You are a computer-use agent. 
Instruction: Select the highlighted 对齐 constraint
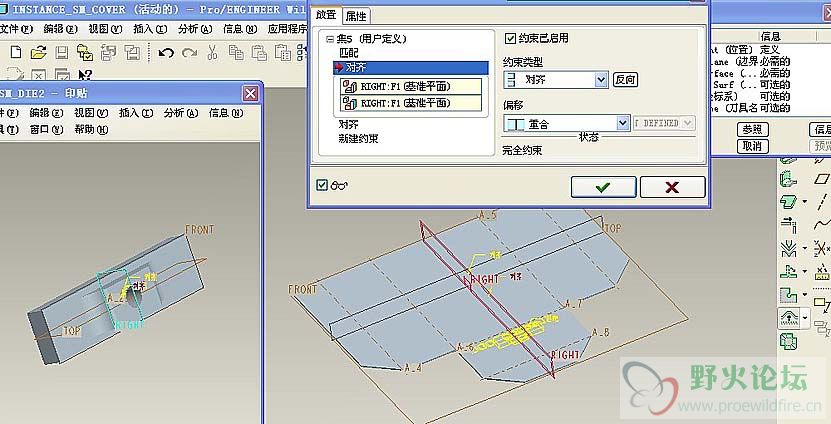(x=411, y=67)
